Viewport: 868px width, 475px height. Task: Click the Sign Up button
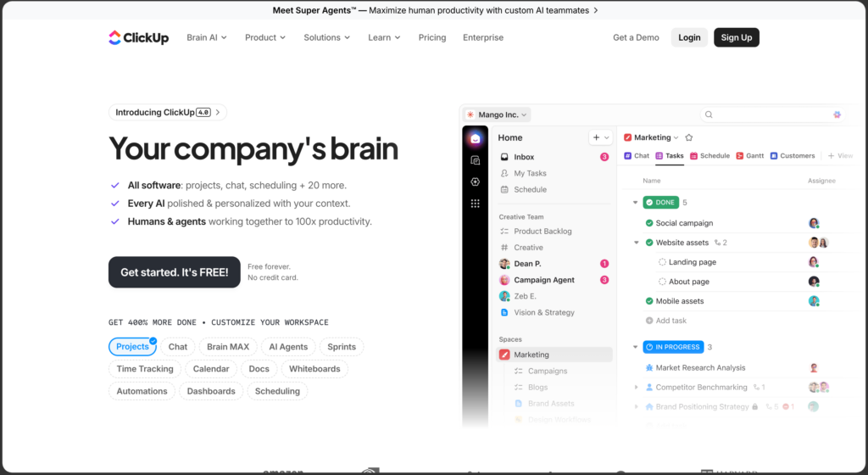pyautogui.click(x=737, y=37)
